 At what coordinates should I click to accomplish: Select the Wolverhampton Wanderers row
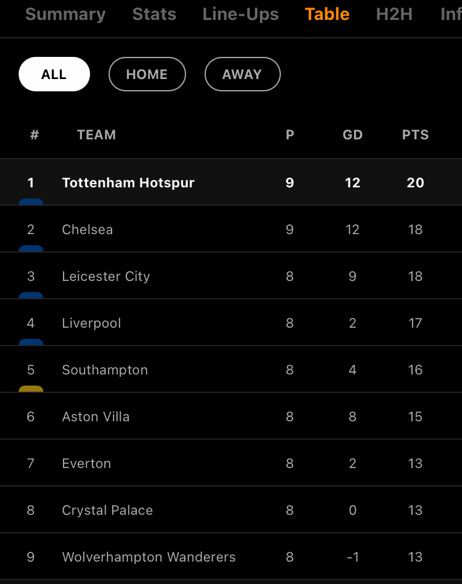[x=231, y=557]
